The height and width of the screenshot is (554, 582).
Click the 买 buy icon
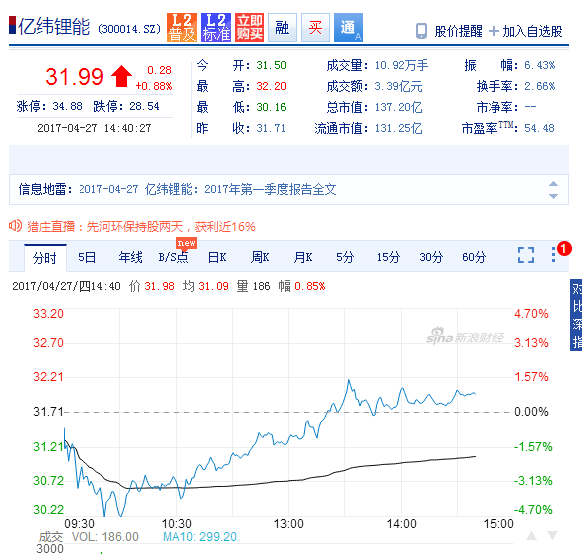point(315,27)
